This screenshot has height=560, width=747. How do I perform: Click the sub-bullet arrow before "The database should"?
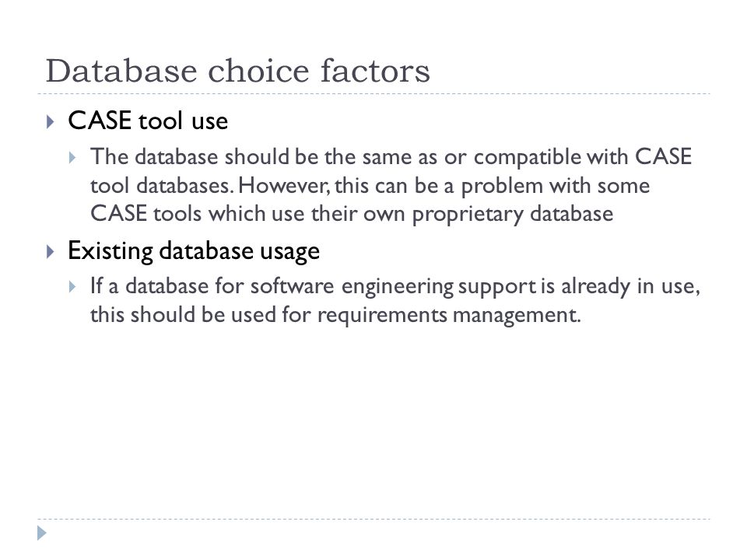(x=72, y=158)
